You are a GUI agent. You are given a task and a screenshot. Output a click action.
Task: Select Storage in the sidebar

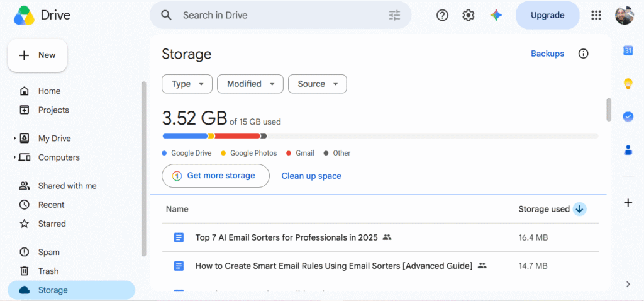coord(72,290)
